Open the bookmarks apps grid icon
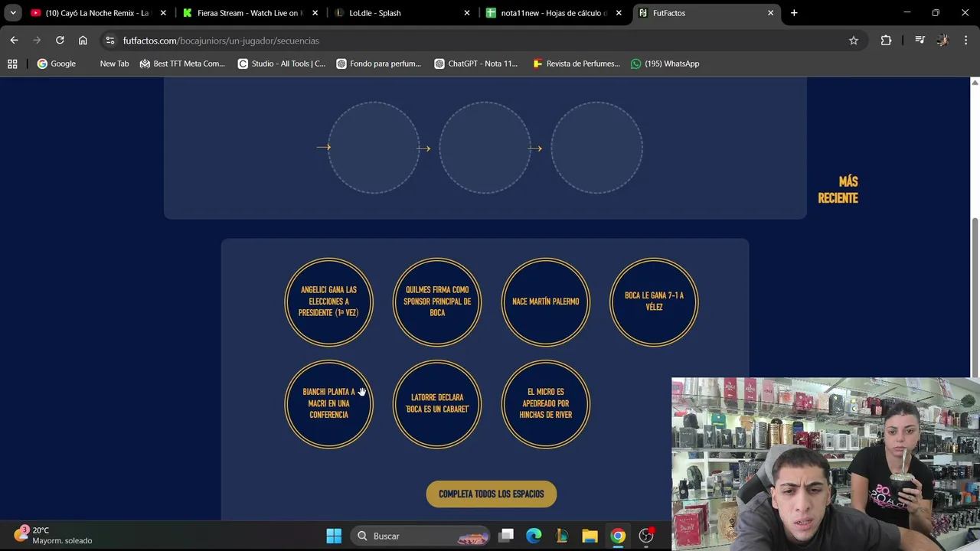 (12, 64)
